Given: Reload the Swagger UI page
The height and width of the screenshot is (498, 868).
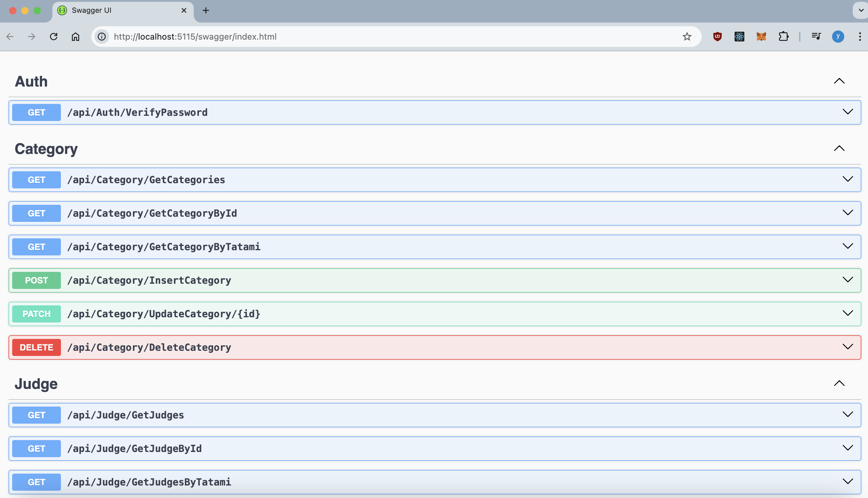Looking at the screenshot, I should (54, 37).
